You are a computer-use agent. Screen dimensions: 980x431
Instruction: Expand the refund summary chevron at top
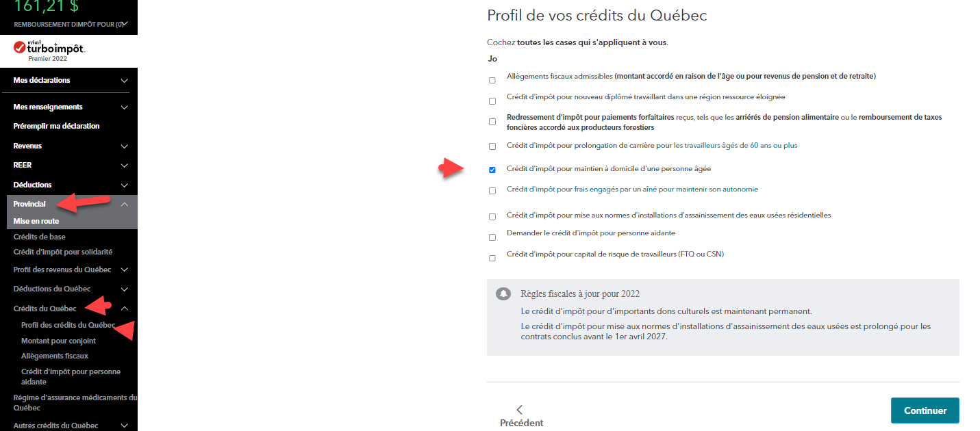tap(124, 25)
